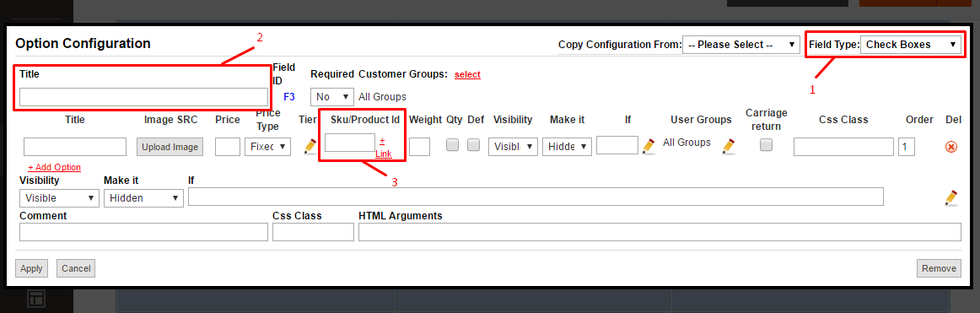The width and height of the screenshot is (980, 313).
Task: Click the + Add Option link
Action: click(x=54, y=167)
